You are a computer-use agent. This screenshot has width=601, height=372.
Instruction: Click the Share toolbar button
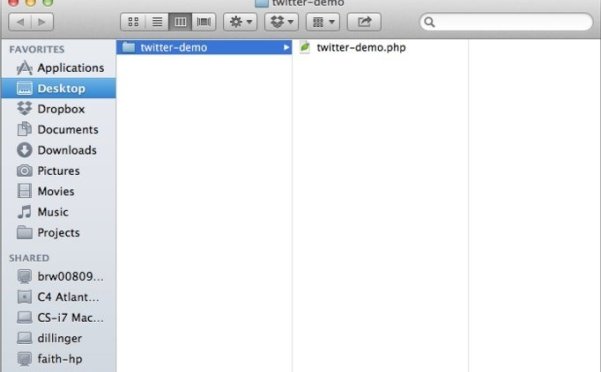[364, 22]
